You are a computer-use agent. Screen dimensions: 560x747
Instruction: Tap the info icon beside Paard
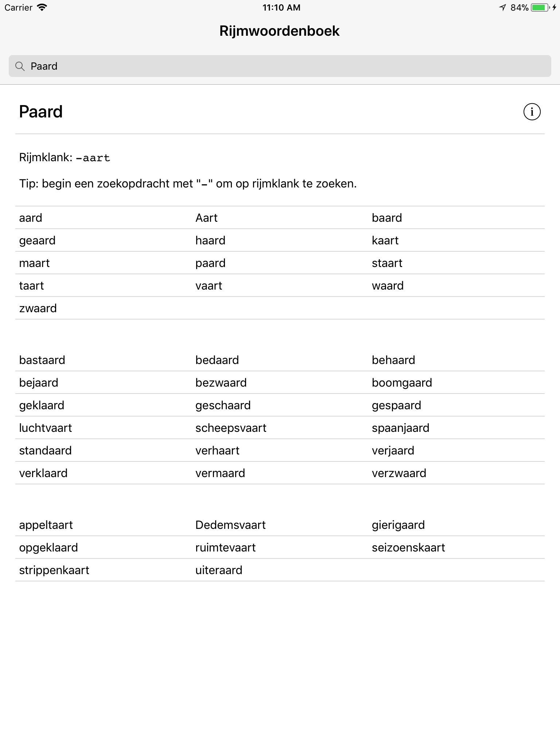pyautogui.click(x=532, y=112)
